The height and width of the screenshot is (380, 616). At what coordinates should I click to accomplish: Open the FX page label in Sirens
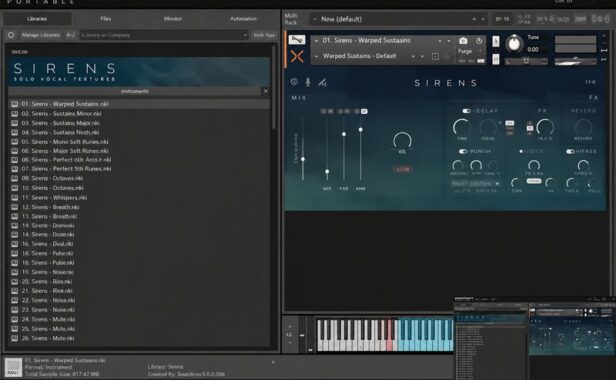click(593, 98)
